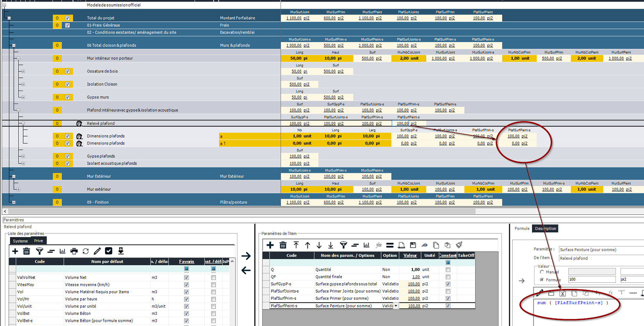Click the pencil edit icon in formula toolbar

click(x=539, y=293)
